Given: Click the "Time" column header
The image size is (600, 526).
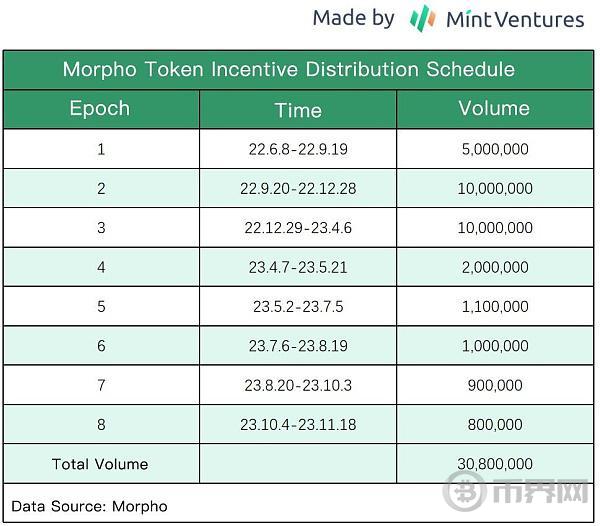Looking at the screenshot, I should (298, 110).
